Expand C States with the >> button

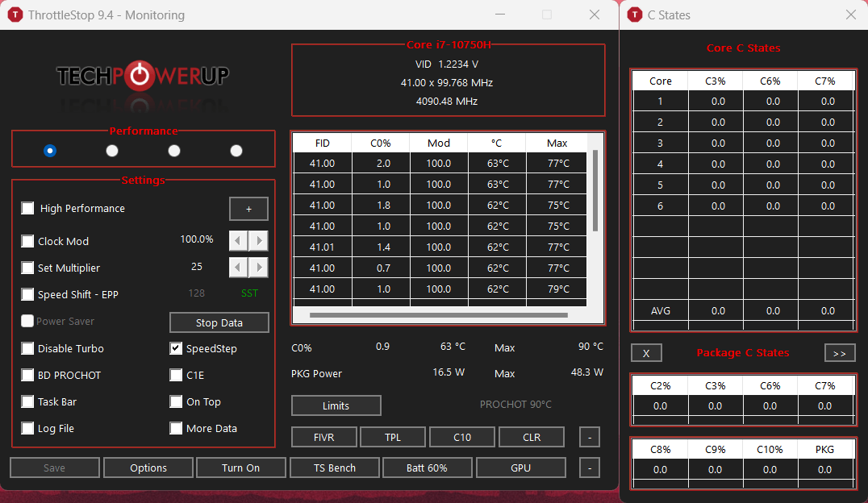(x=840, y=353)
